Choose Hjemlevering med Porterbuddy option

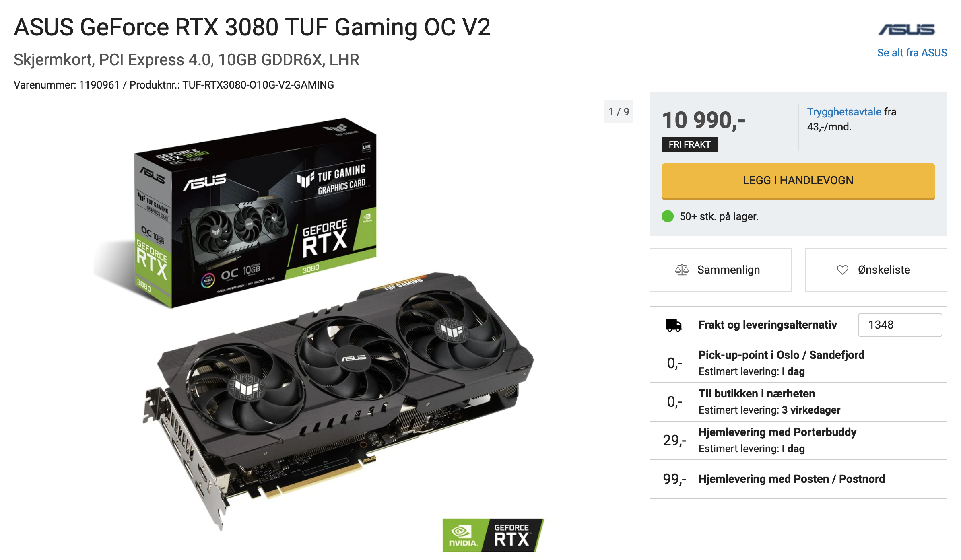[798, 441]
